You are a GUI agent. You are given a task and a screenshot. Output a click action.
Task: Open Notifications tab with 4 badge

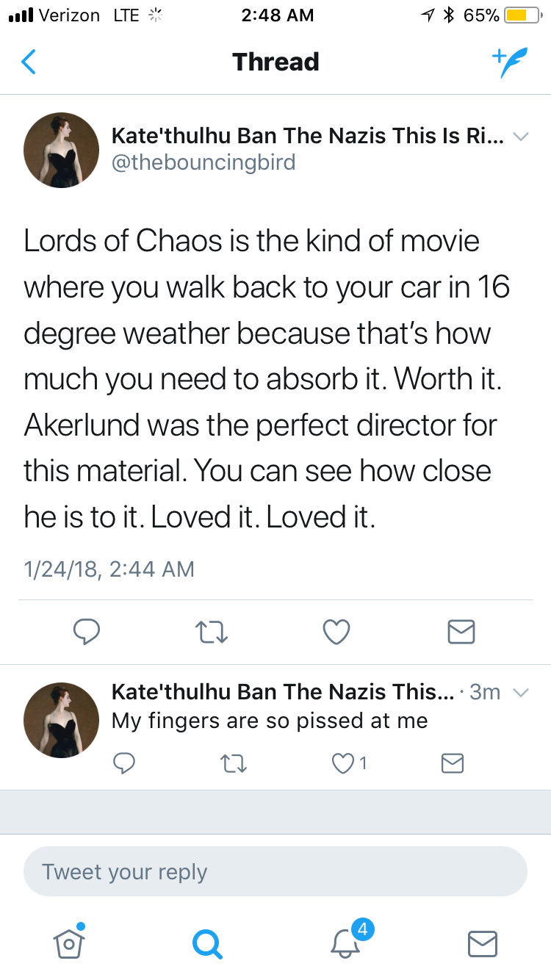(345, 943)
